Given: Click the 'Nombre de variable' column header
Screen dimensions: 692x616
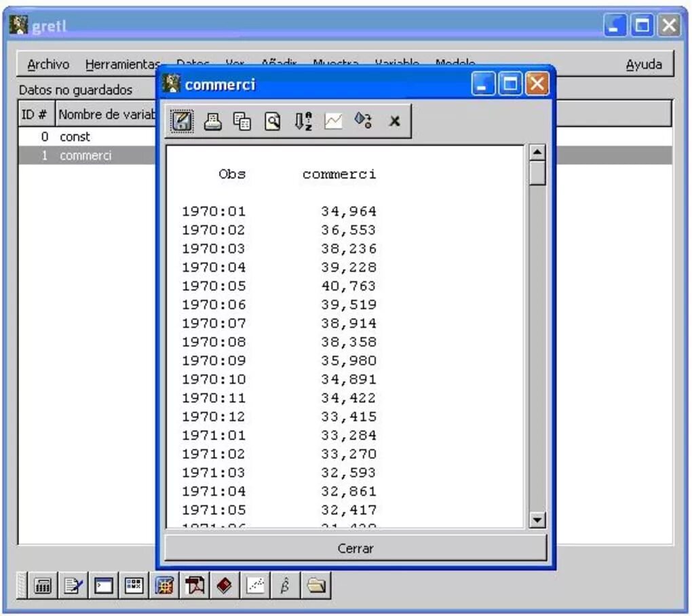Looking at the screenshot, I should point(107,114).
